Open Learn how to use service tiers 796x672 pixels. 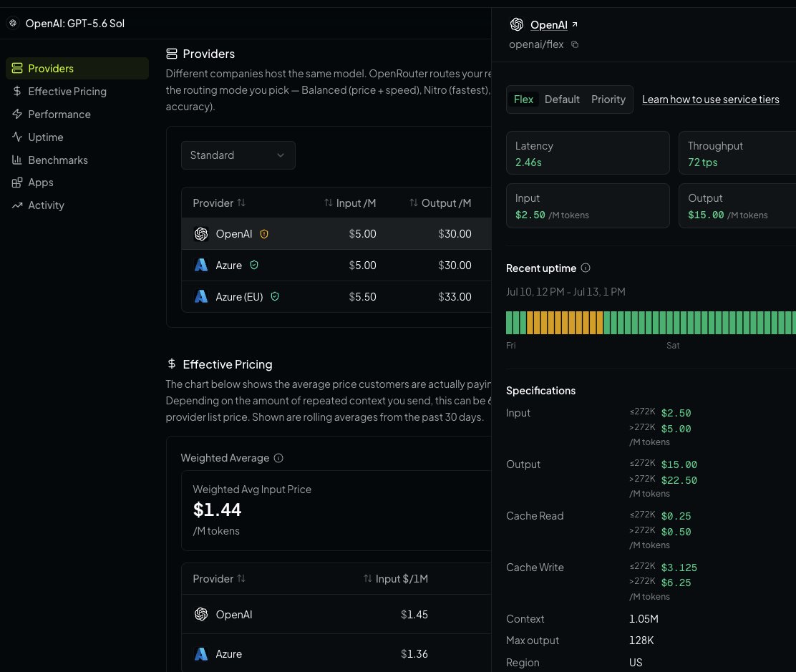coord(710,99)
